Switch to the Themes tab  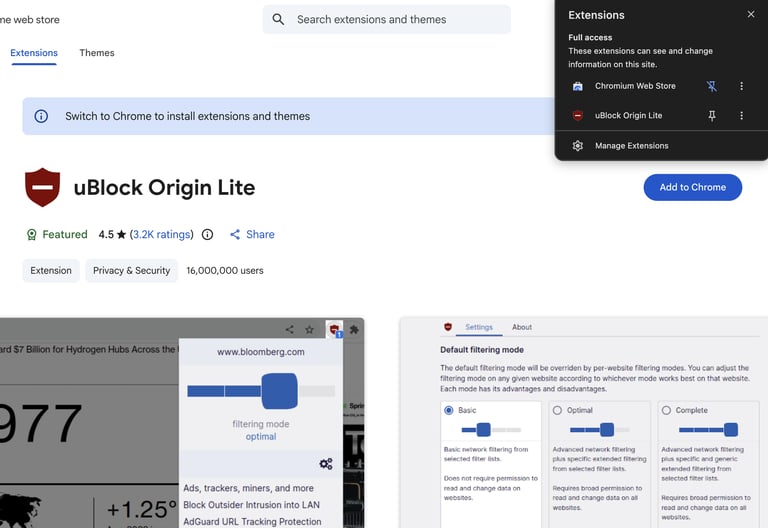pyautogui.click(x=97, y=53)
